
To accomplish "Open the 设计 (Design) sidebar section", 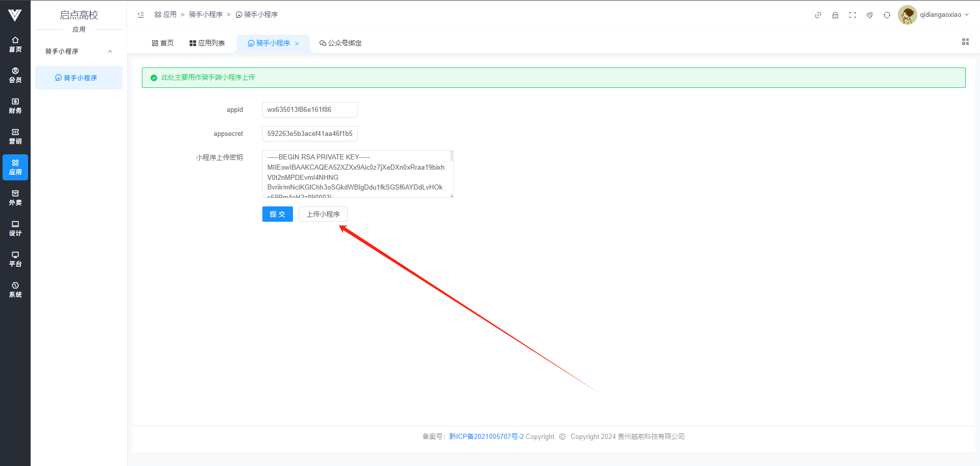I will click(x=15, y=228).
